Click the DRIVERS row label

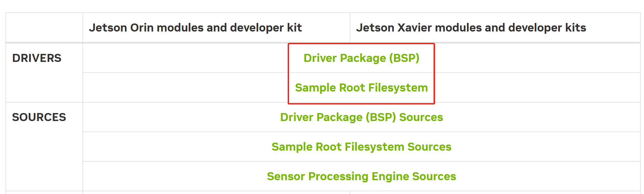37,58
